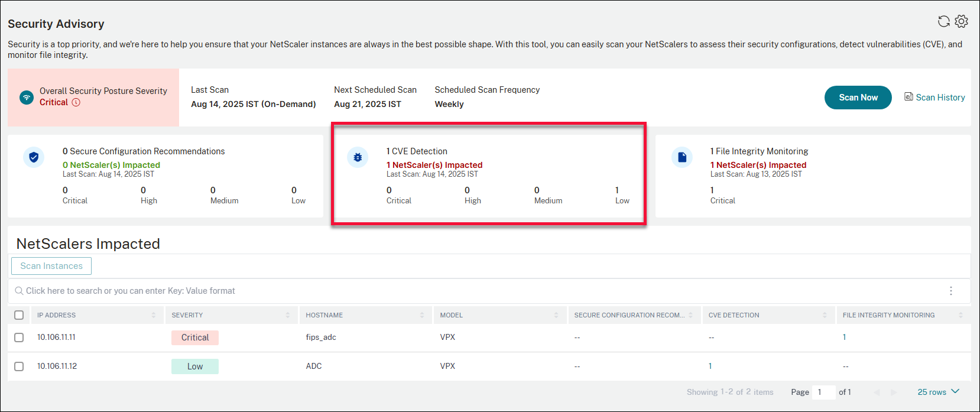Sort by Model column

[556, 315]
